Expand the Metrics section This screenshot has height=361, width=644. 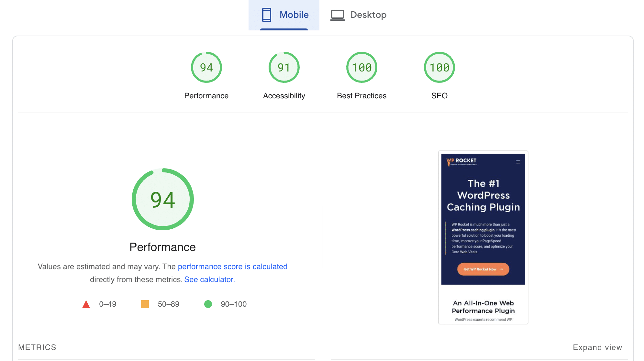(x=597, y=347)
